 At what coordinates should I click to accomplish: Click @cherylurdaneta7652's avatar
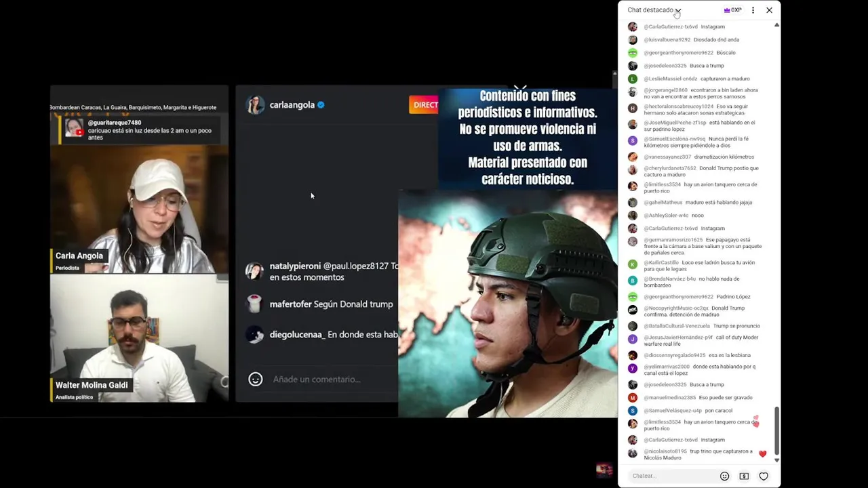click(x=633, y=169)
